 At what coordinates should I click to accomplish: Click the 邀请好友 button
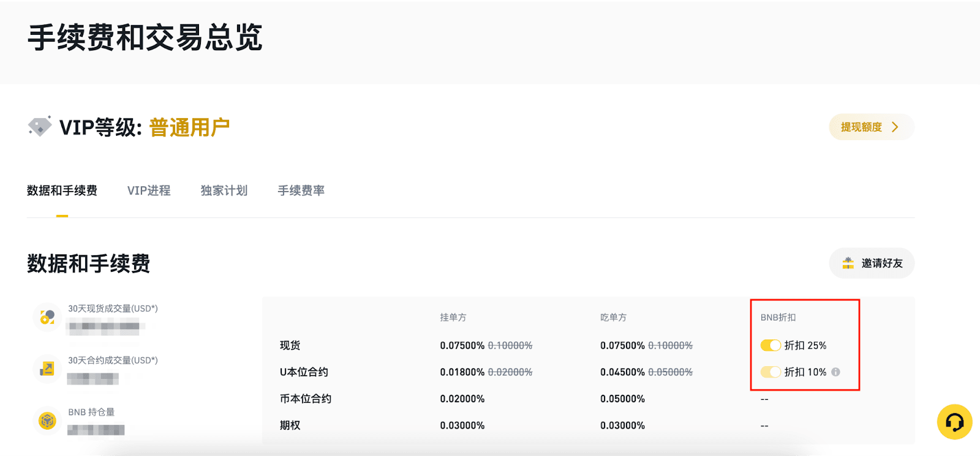click(x=872, y=263)
